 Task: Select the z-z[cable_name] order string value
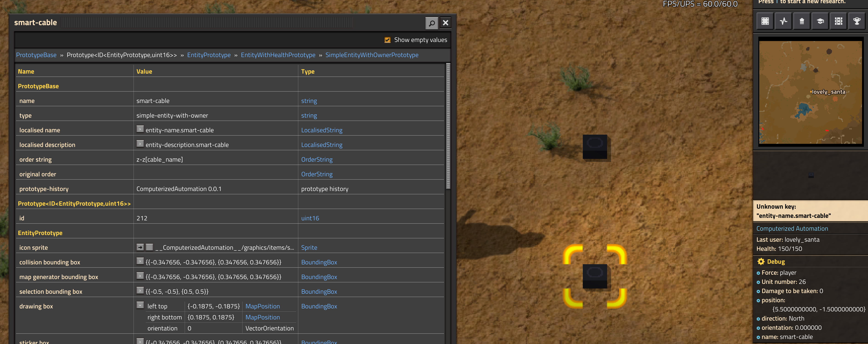click(x=159, y=160)
